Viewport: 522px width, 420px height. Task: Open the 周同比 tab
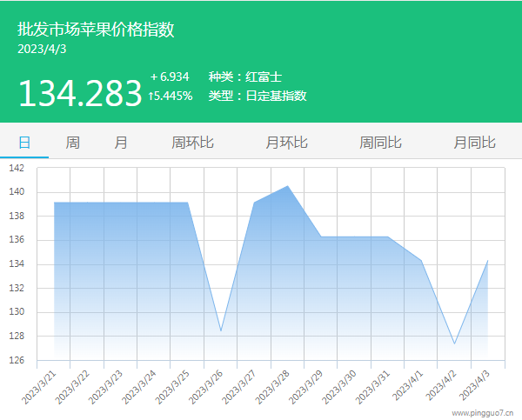tap(380, 143)
